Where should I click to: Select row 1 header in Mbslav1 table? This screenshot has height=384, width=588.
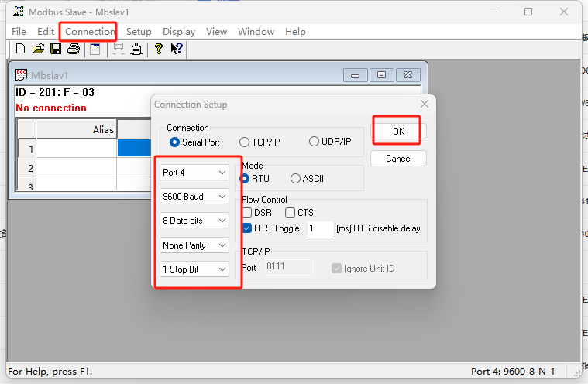click(27, 149)
